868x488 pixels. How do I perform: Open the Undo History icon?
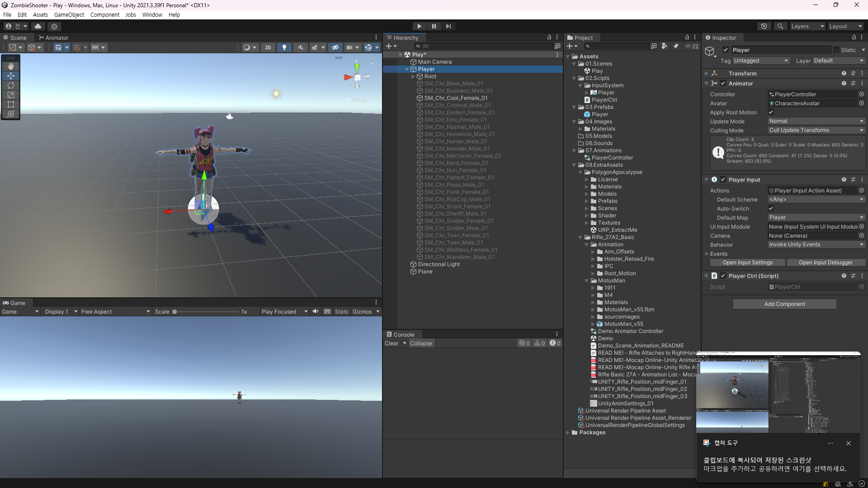pyautogui.click(x=764, y=26)
